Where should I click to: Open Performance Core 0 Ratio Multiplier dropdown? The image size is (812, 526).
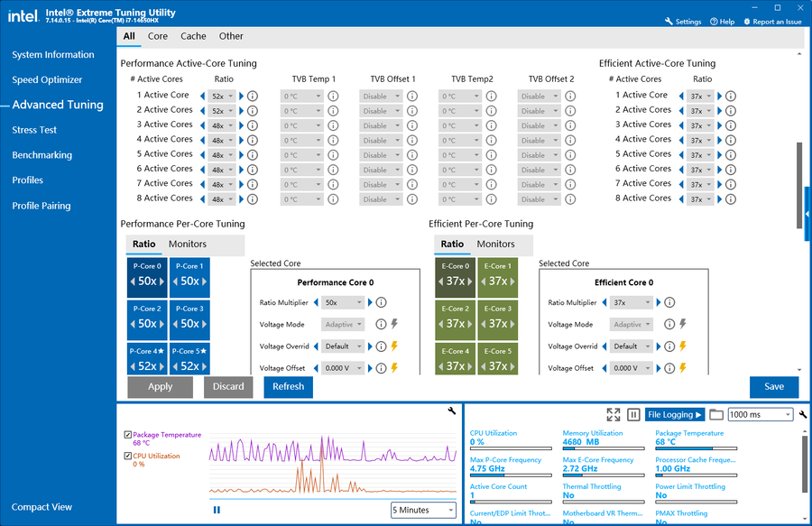click(x=343, y=303)
